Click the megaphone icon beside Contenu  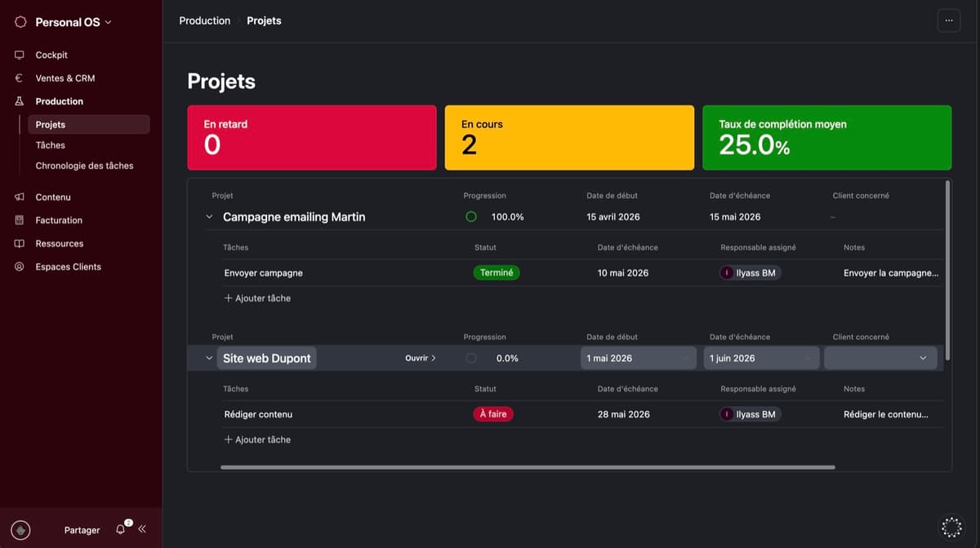20,197
